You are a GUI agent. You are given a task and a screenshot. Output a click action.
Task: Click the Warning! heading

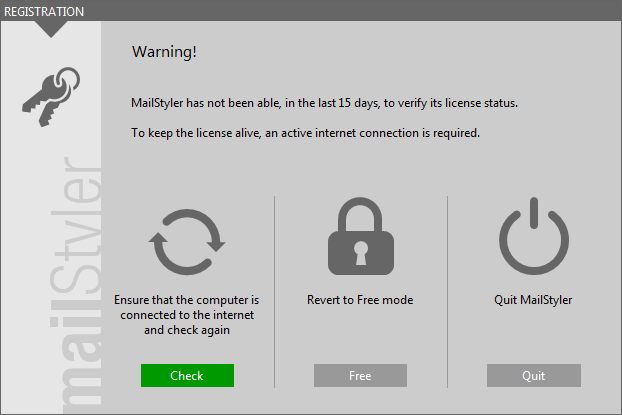164,52
